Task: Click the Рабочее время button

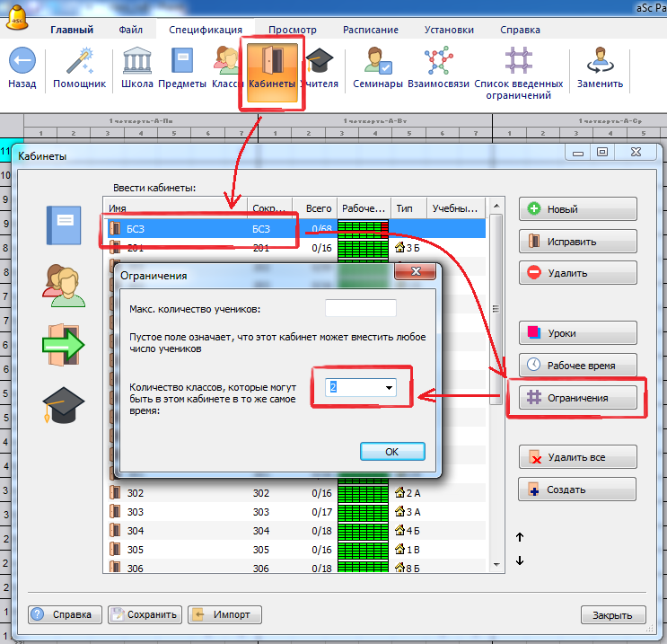Action: 578,365
